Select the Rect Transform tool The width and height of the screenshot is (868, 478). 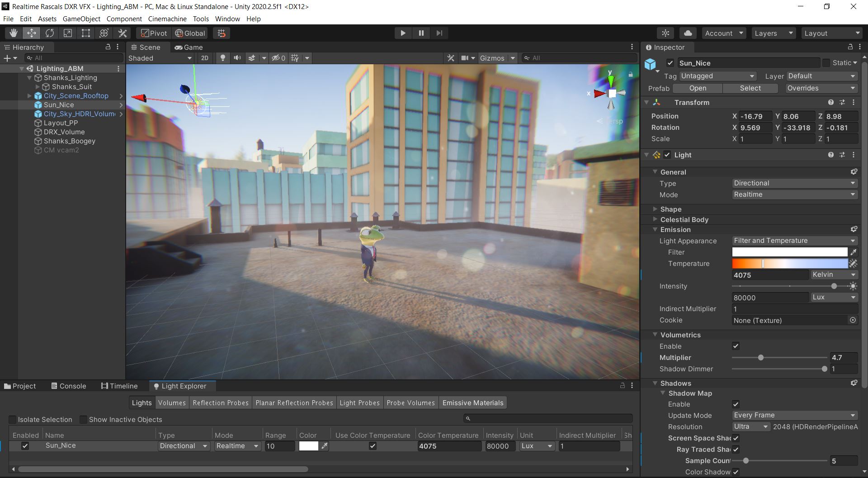pos(85,33)
